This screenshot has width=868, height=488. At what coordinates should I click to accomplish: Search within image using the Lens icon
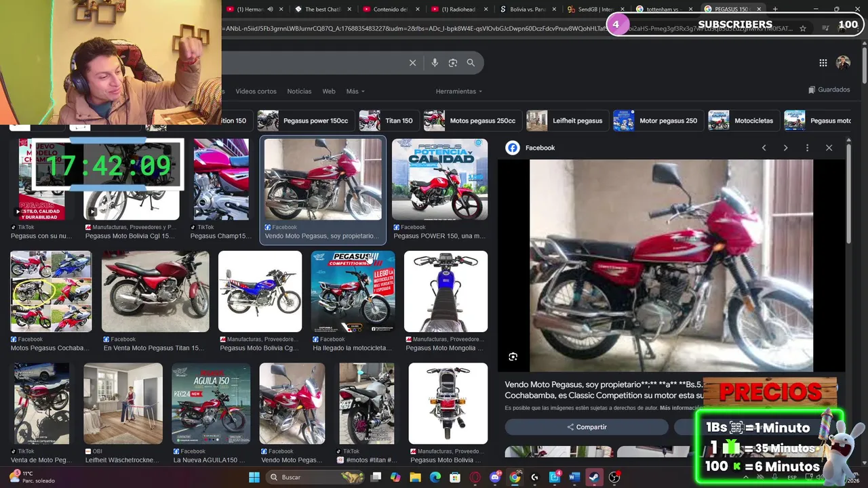pos(513,357)
